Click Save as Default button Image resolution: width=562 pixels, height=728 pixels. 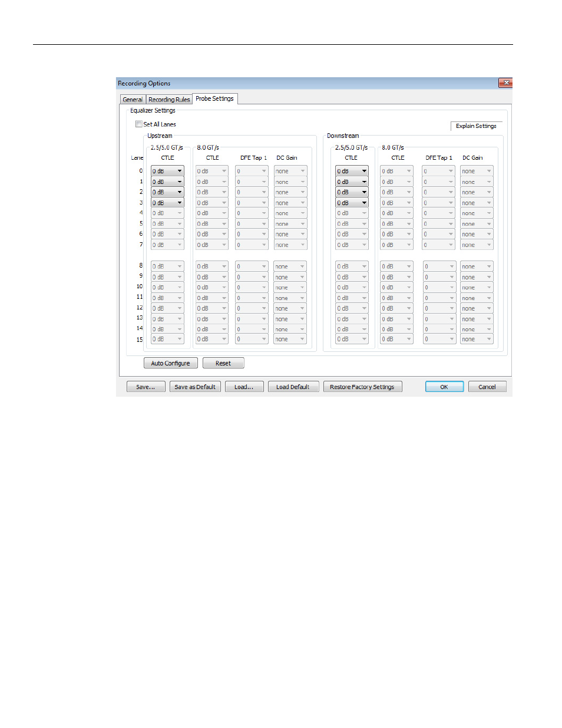(195, 387)
